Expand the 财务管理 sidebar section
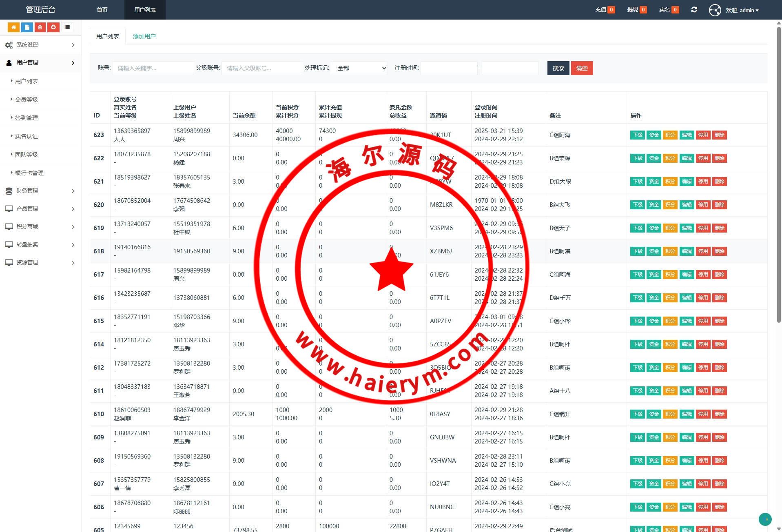The height and width of the screenshot is (532, 782). coord(40,191)
